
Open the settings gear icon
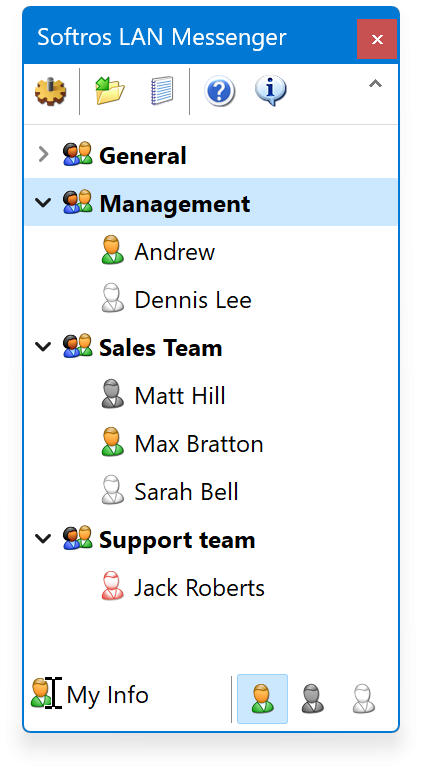[x=51, y=91]
